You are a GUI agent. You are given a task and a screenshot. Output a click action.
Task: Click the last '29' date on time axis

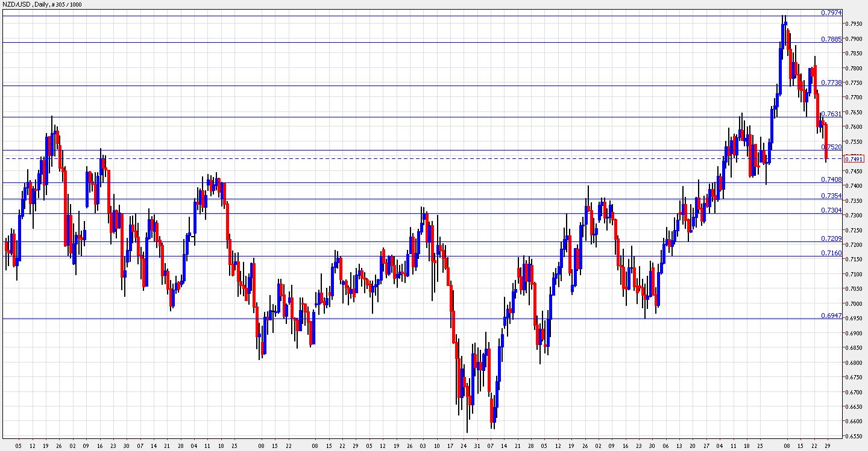tap(827, 446)
